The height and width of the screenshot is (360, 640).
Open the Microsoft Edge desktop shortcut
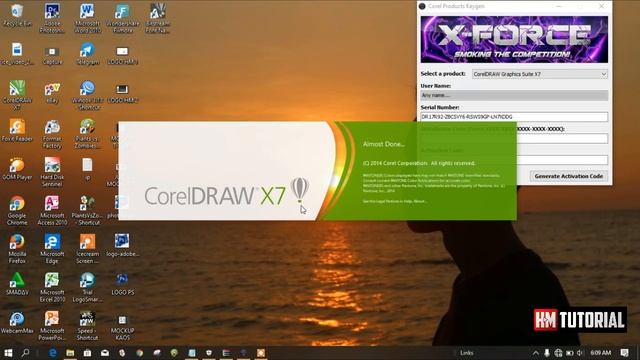(52, 249)
